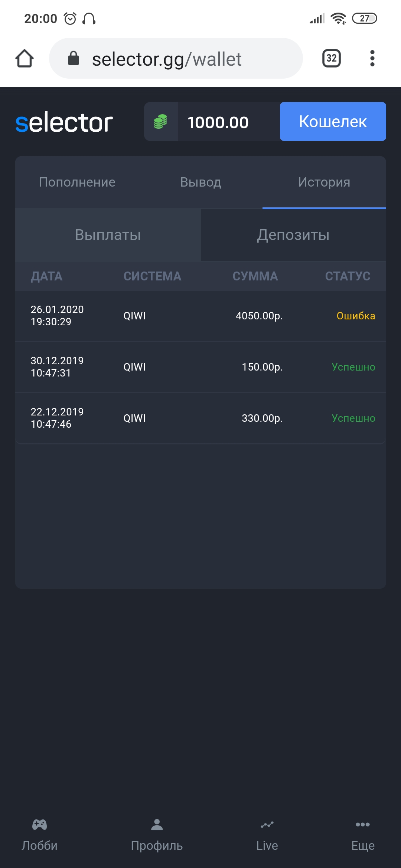401x868 pixels.
Task: Open Профиль via the person icon
Action: [x=157, y=825]
